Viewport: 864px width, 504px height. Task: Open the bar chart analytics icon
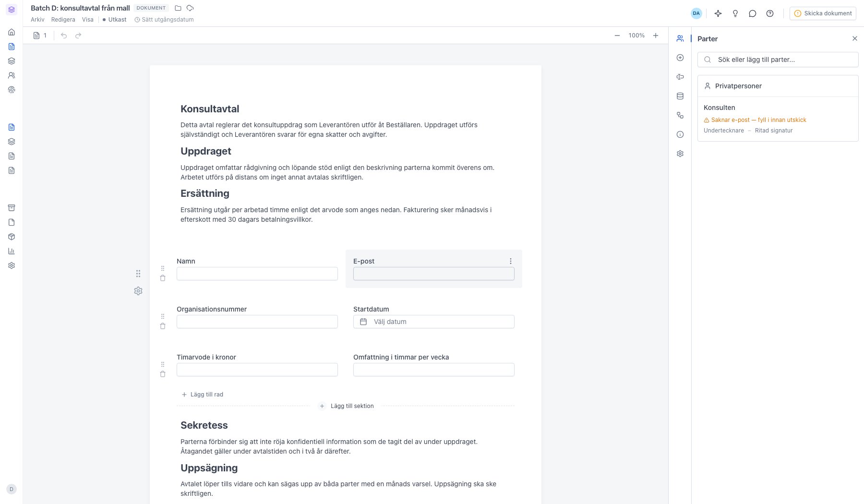point(12,251)
